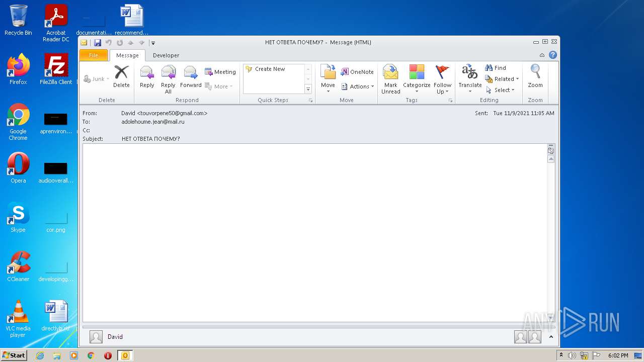Send message to OneNote
Screen dimensions: 644x362
[357, 72]
